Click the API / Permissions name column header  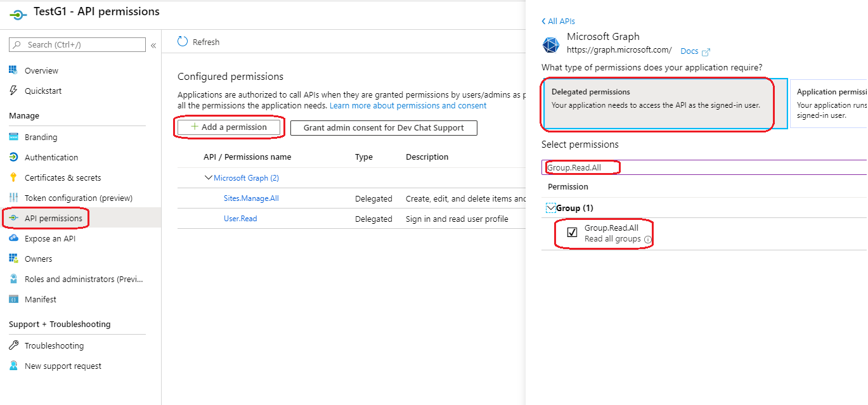tap(247, 157)
